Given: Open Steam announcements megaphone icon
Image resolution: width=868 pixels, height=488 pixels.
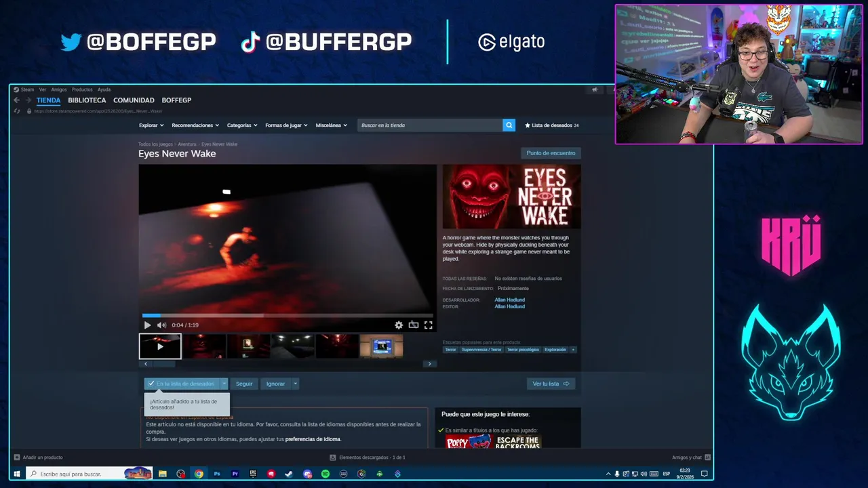Looking at the screenshot, I should 595,89.
